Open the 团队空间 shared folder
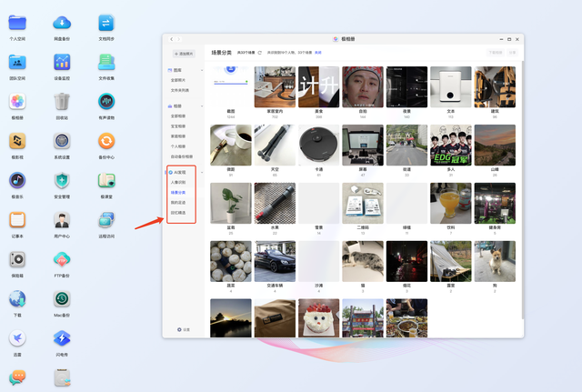This screenshot has width=582, height=392. (17, 63)
